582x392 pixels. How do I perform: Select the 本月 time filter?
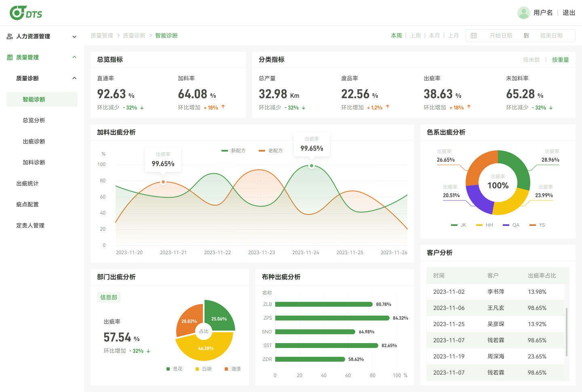[434, 36]
